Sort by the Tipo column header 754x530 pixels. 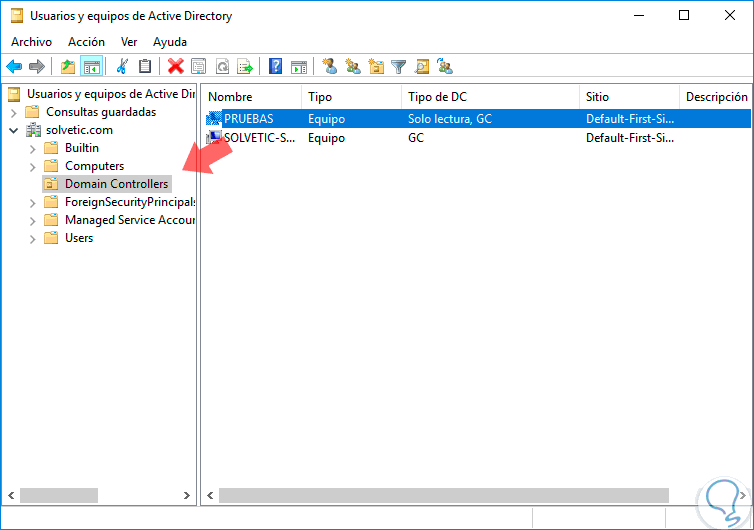(x=352, y=97)
